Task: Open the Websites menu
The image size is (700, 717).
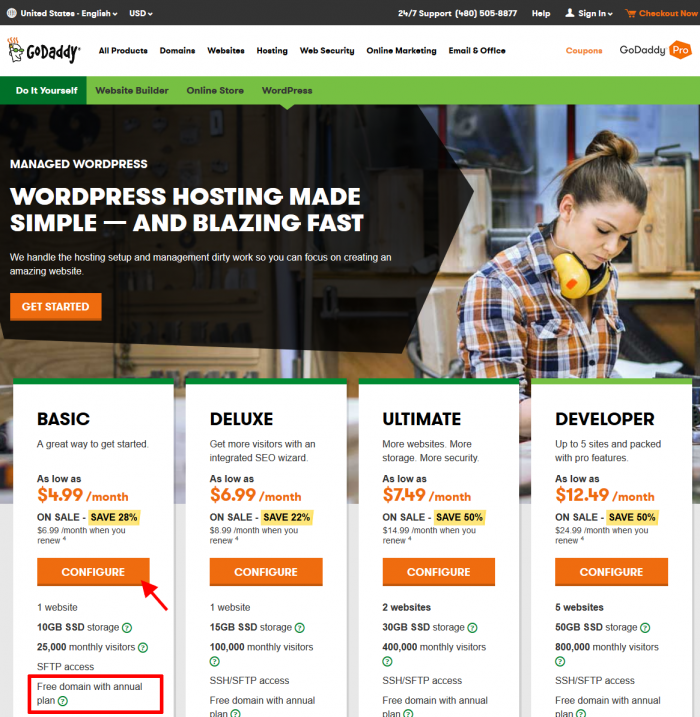Action: click(226, 51)
